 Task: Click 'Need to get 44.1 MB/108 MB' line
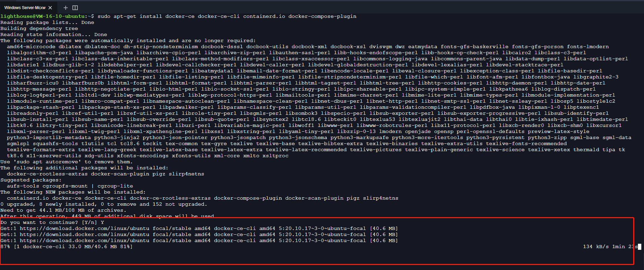point(63,210)
